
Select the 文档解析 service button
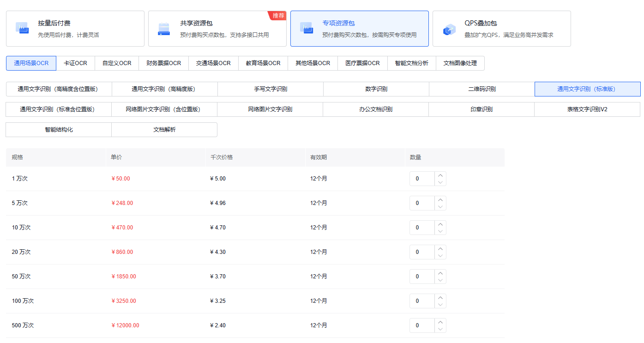point(164,130)
